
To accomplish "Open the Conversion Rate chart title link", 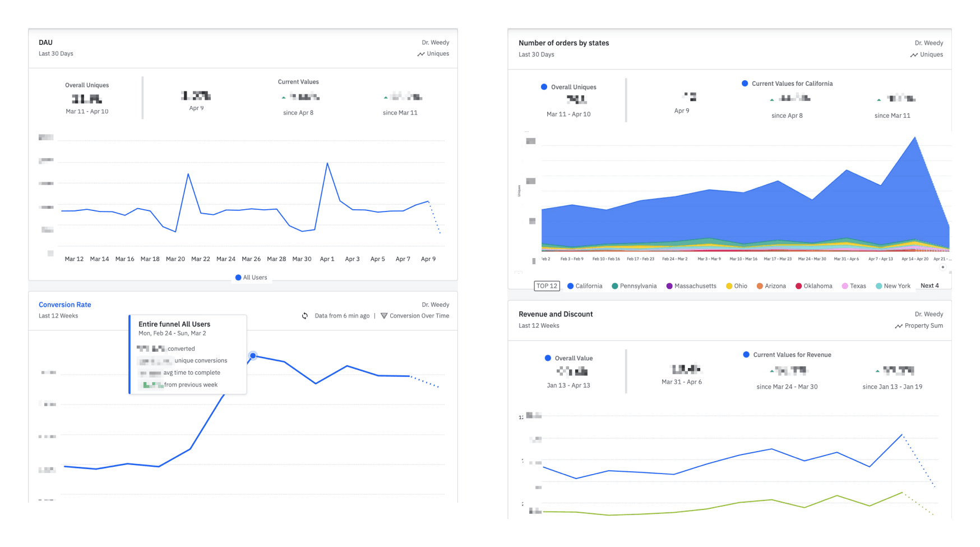I will click(x=65, y=305).
